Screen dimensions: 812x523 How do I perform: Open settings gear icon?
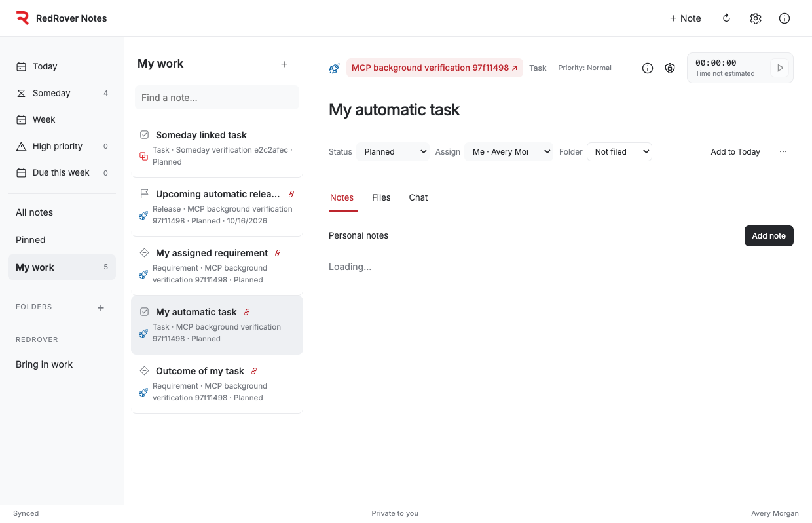756,18
